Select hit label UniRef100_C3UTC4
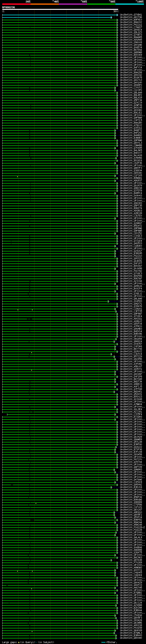Screen dimensions: 146x644 [x=131, y=354]
